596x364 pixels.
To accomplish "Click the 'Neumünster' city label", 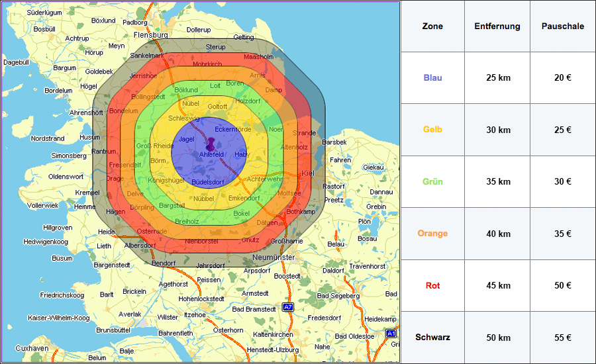I will click(x=273, y=257).
